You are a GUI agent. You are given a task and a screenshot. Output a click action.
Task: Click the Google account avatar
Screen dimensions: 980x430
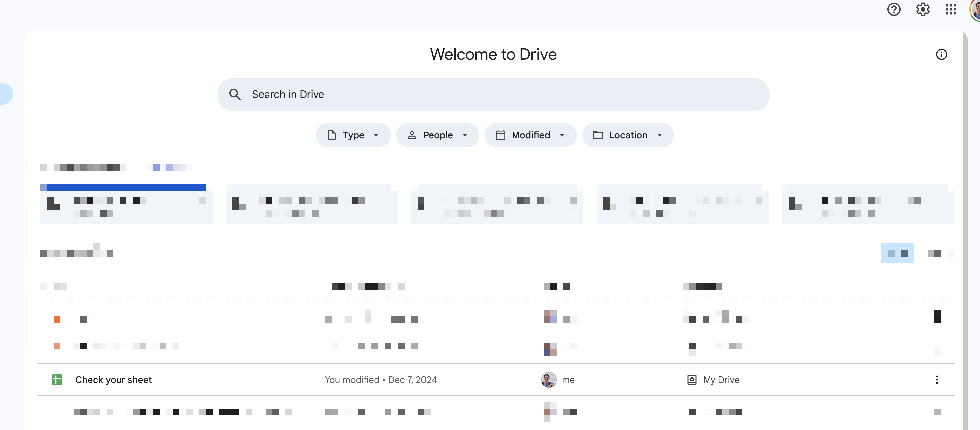[975, 9]
